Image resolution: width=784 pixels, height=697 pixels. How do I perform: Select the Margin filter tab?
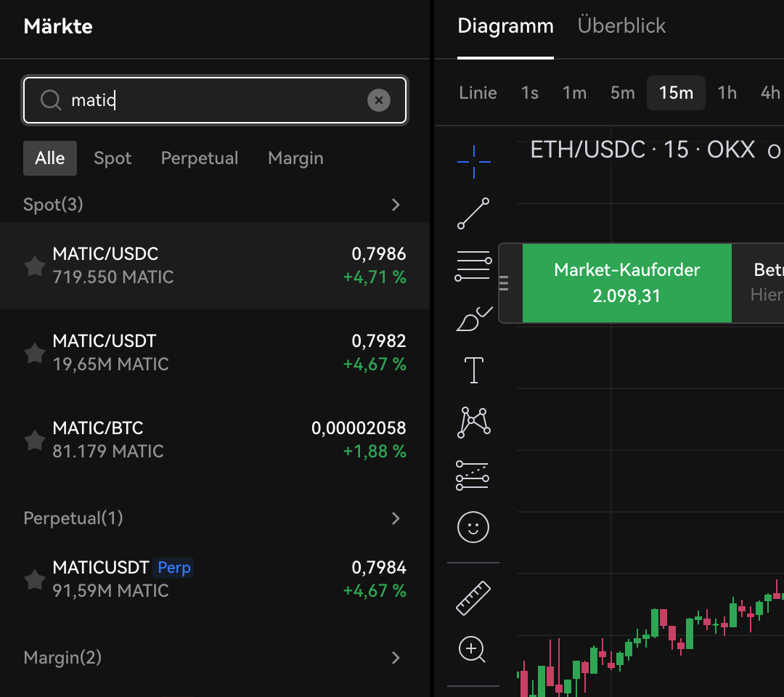(x=295, y=158)
